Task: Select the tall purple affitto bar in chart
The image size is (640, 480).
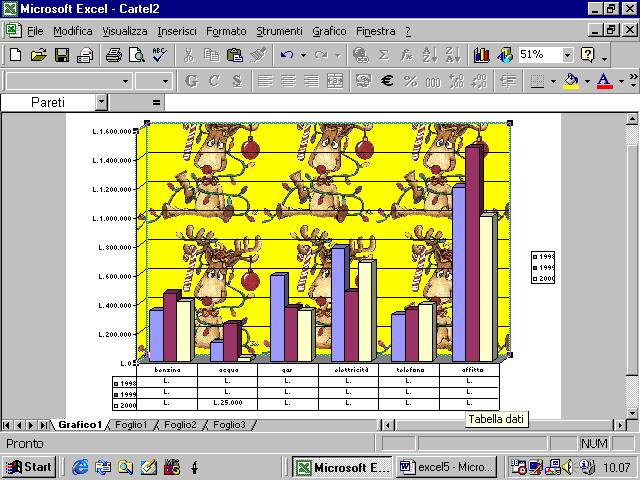Action: click(473, 253)
